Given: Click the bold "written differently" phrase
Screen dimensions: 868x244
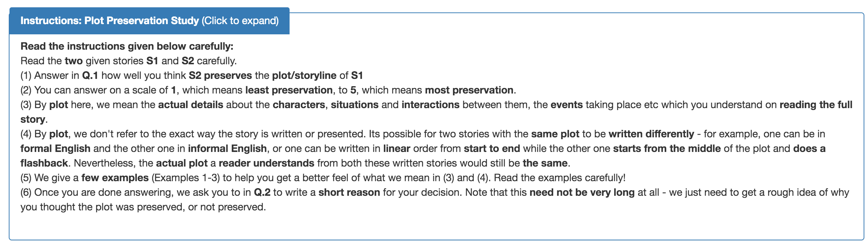Looking at the screenshot, I should (x=651, y=134).
